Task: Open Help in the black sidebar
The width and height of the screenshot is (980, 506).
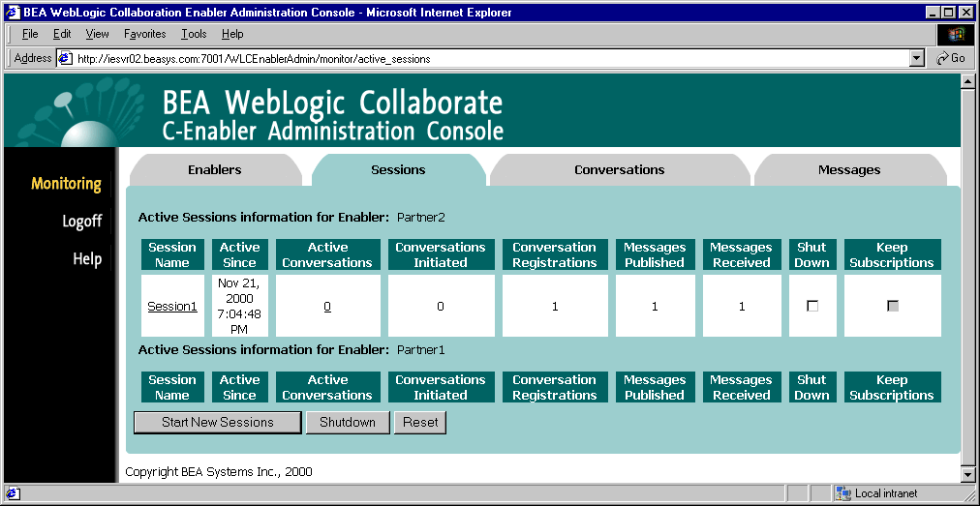Action: (87, 258)
